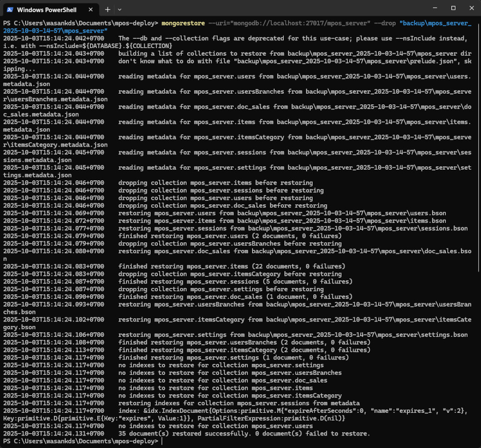Click the "dropping collection mpos_server.settings" line

tap(221, 289)
